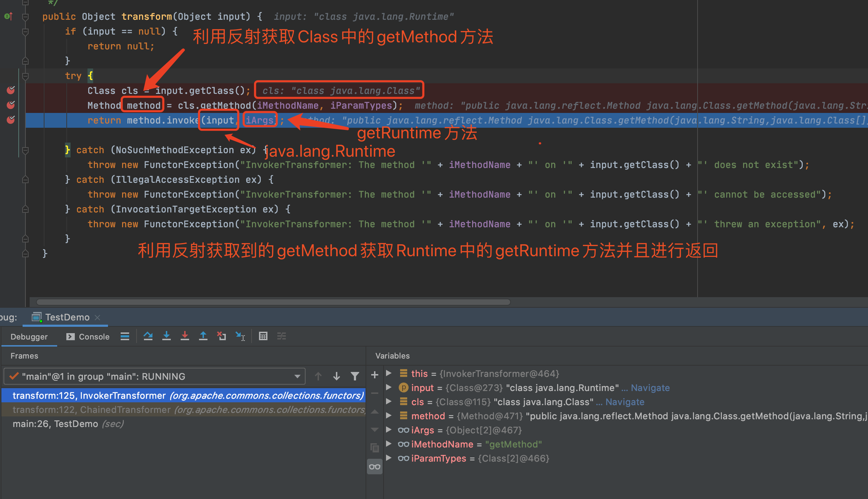Image resolution: width=868 pixels, height=499 pixels.
Task: Toggle the breakpoint on the getClass line
Action: pyautogui.click(x=11, y=90)
